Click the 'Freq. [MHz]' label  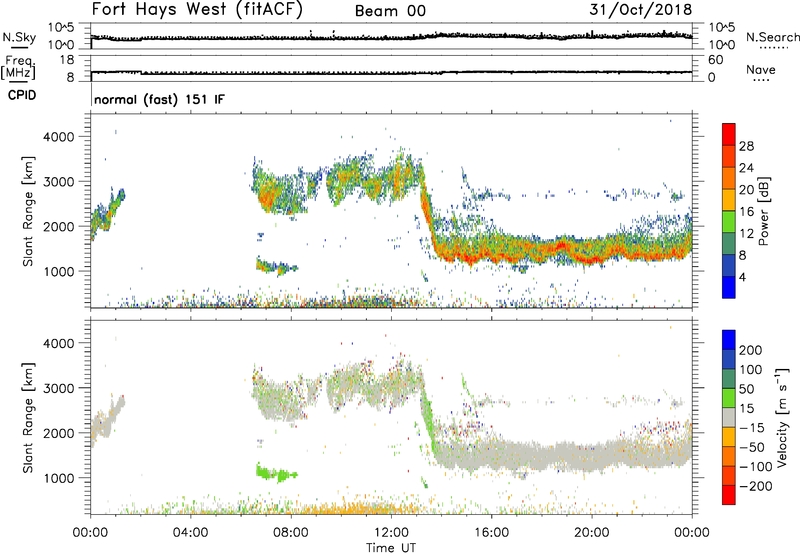tap(18, 67)
